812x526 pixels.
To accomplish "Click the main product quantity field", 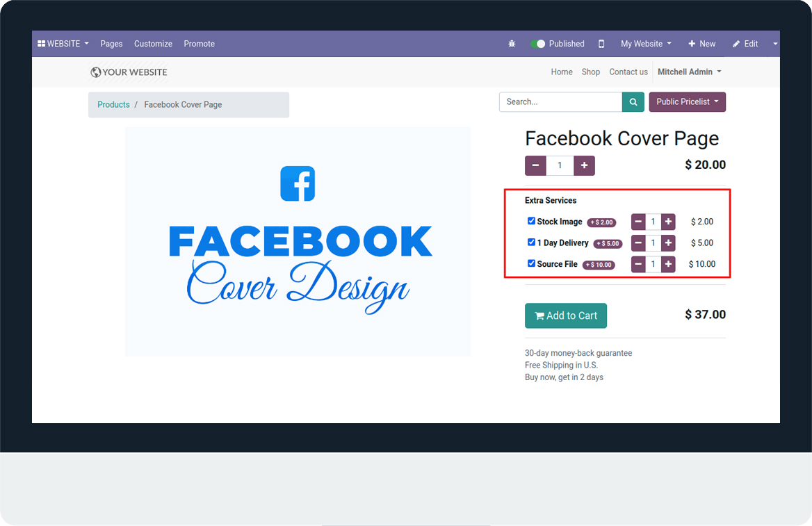I will [x=560, y=165].
